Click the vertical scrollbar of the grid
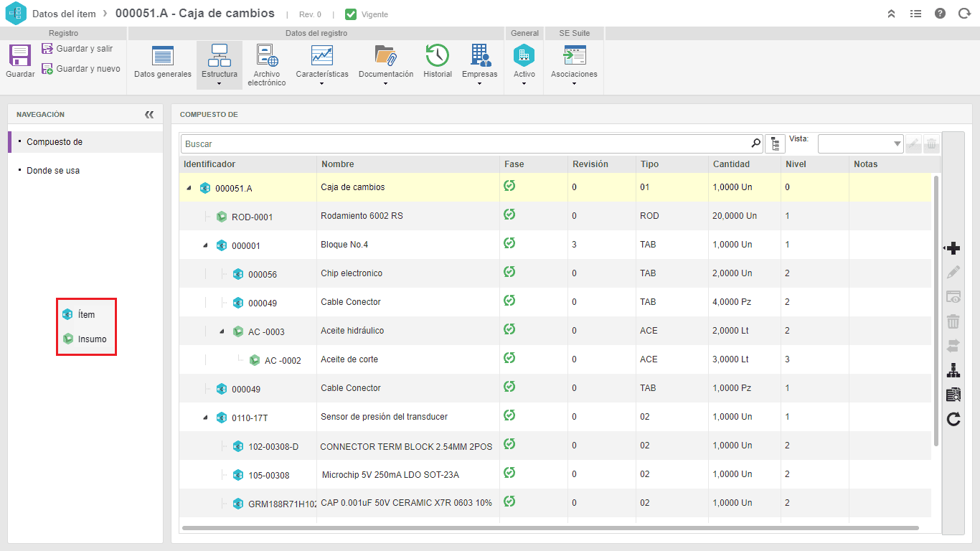Image resolution: width=980 pixels, height=551 pixels. point(936,311)
